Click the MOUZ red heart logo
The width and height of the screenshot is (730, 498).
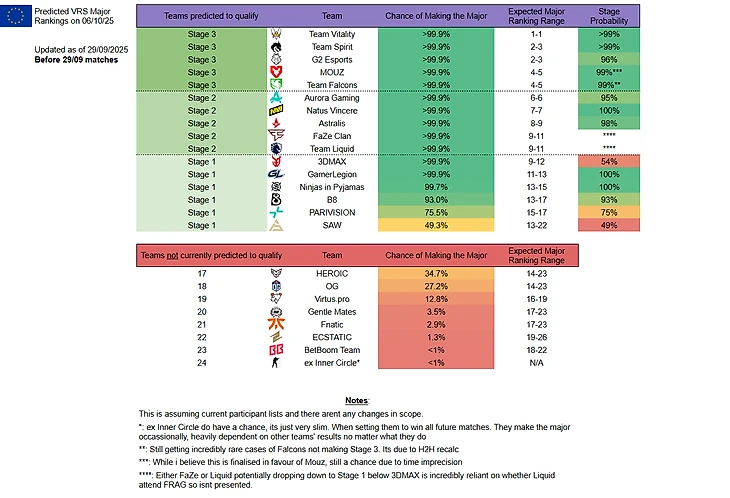click(x=276, y=72)
